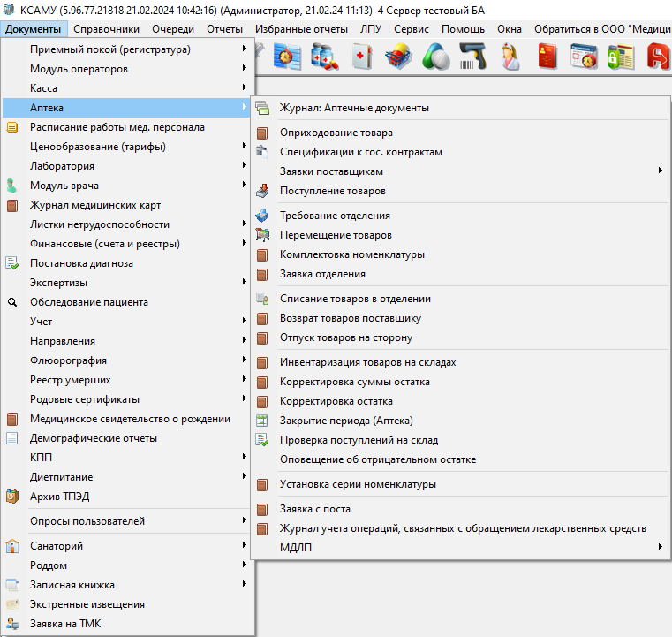Screen dimensions: 672x637
Task: Select Требование отделения entry
Action: pos(335,216)
